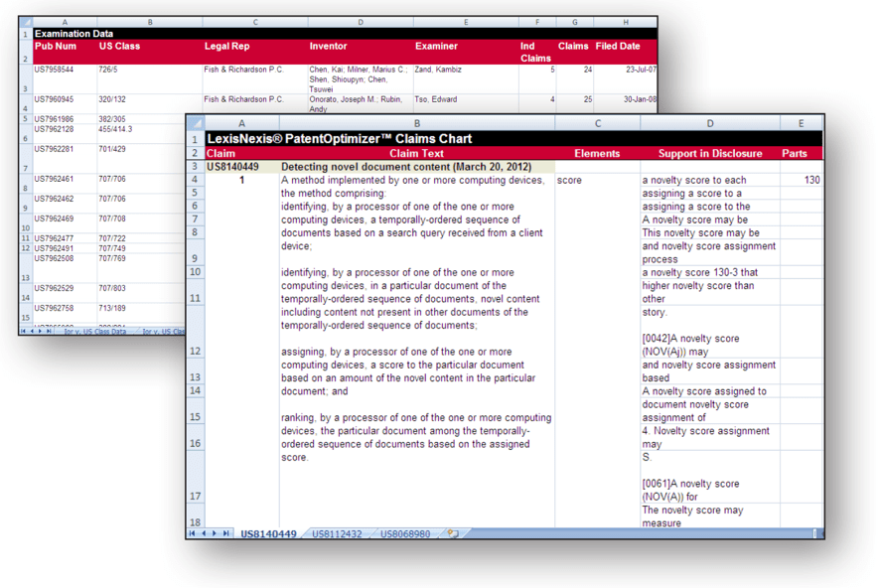The image size is (879, 588).
Task: Click examiner 'Tso, Edward' cell
Action: (466, 103)
